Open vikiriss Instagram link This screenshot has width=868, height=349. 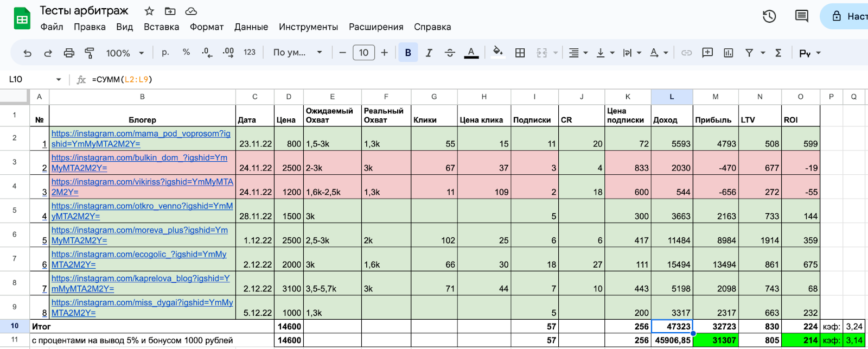[x=142, y=187]
